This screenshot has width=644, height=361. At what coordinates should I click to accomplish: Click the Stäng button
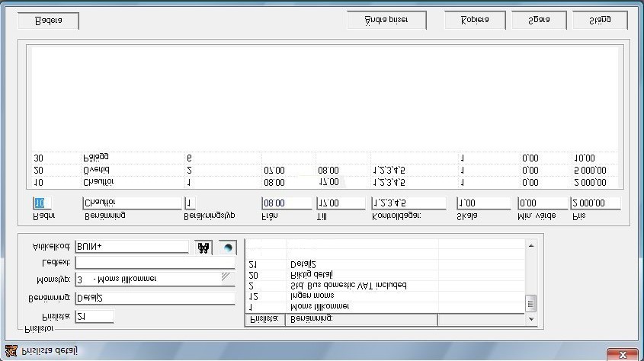point(600,20)
